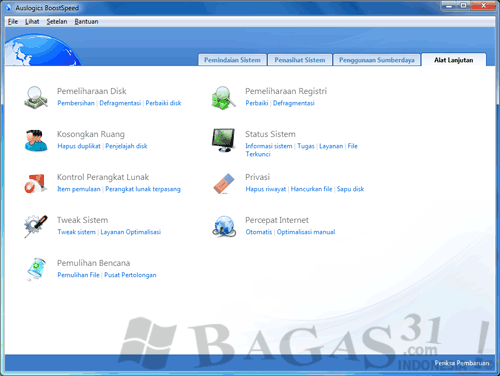This screenshot has height=376, width=500.
Task: Select the Alat Lanjutan tab
Action: (453, 60)
